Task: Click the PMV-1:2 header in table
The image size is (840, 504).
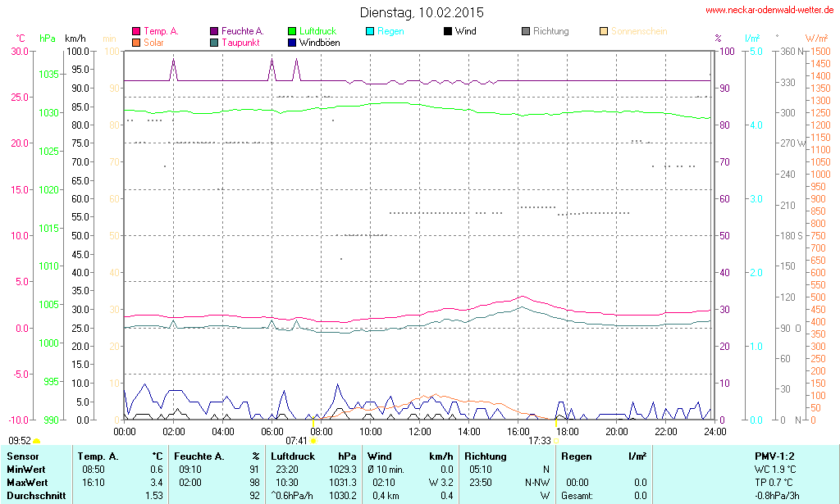Action: [774, 456]
